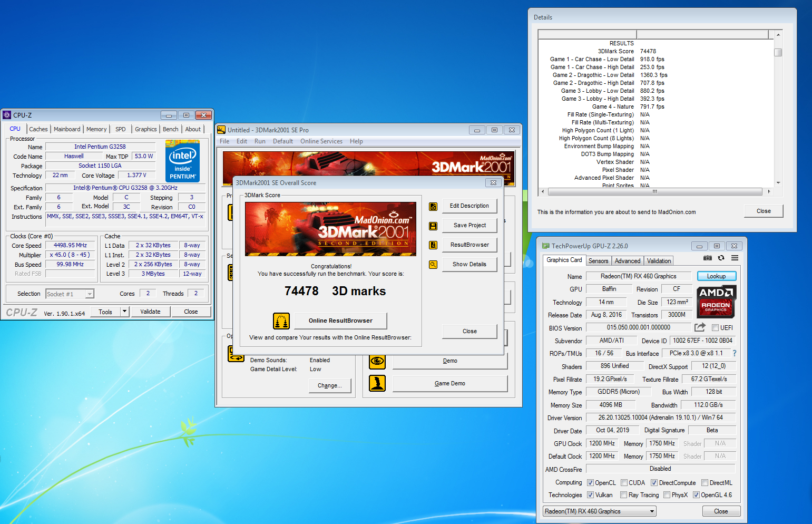Click the 3DMark2001 Second Edition score banner
This screenshot has height=524, width=812.
coord(330,229)
